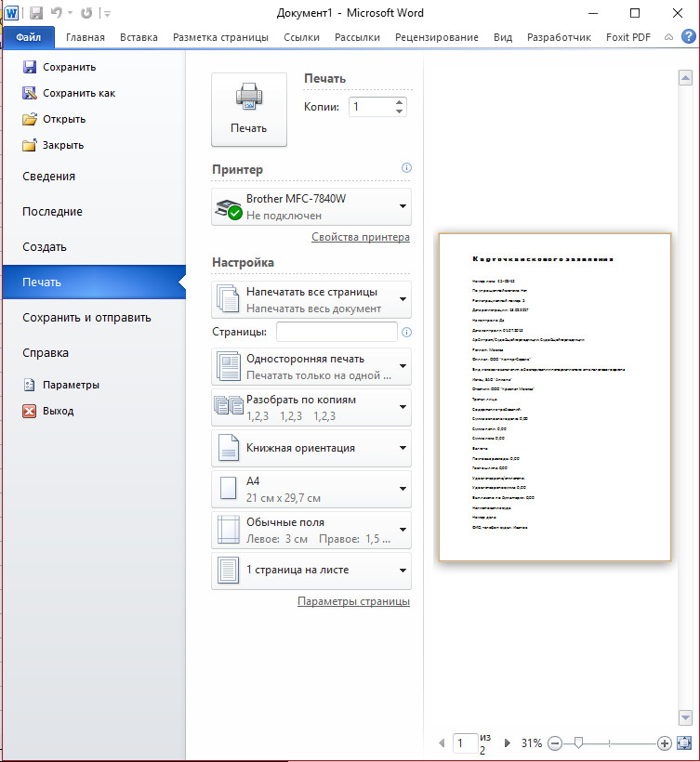Click the Save icon in Quick Access Toolbar
700x762 pixels.
pos(36,13)
